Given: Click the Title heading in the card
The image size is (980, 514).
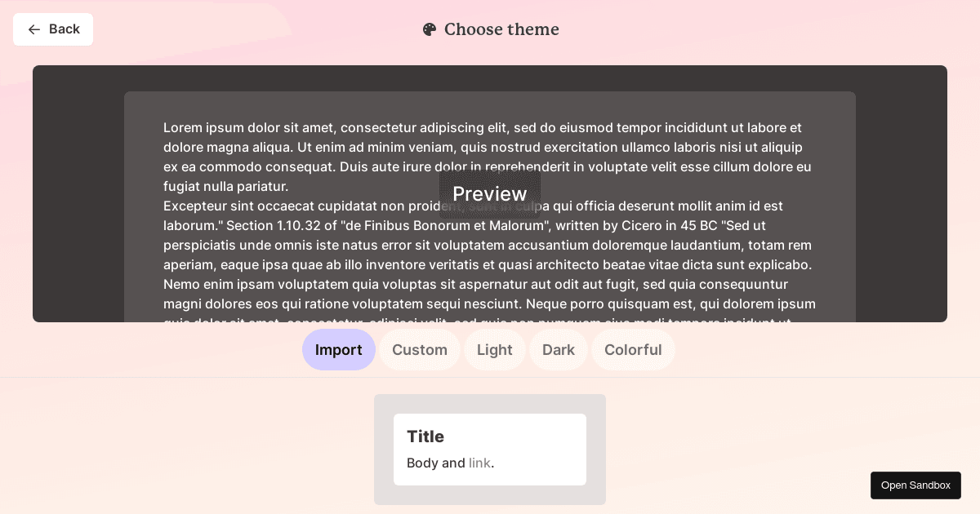Looking at the screenshot, I should [425, 436].
